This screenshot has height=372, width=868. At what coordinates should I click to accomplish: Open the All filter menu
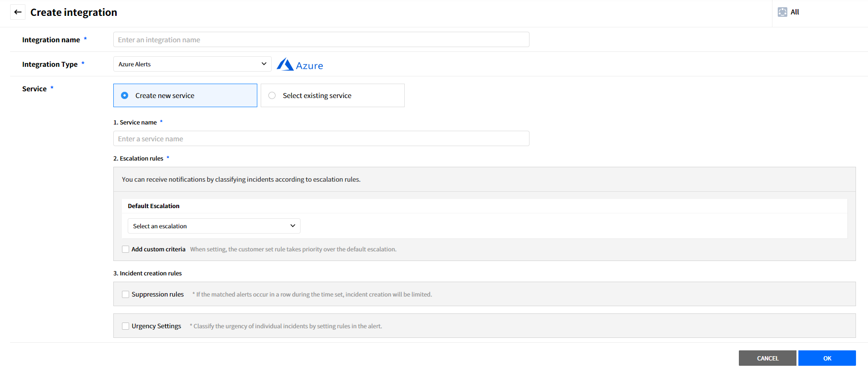click(795, 12)
